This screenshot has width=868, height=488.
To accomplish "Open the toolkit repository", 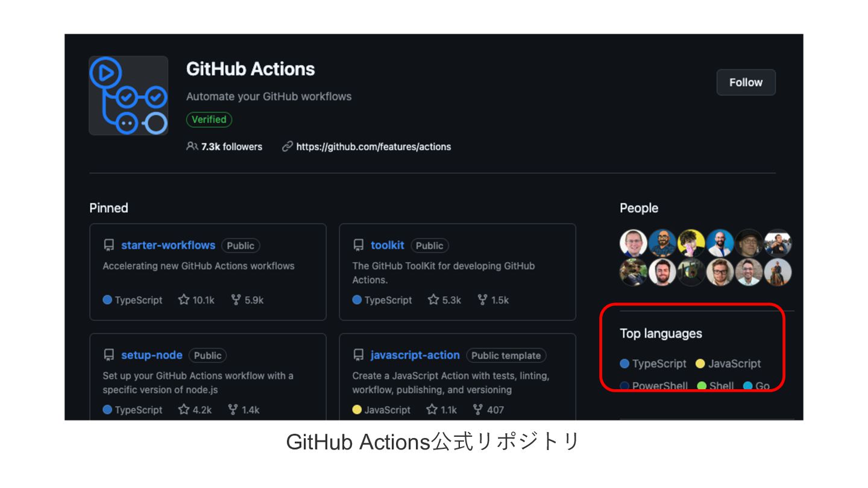I will click(388, 245).
